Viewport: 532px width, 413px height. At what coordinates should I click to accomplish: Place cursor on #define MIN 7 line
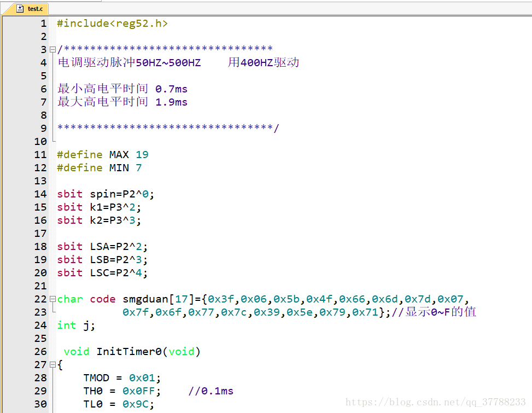point(100,168)
